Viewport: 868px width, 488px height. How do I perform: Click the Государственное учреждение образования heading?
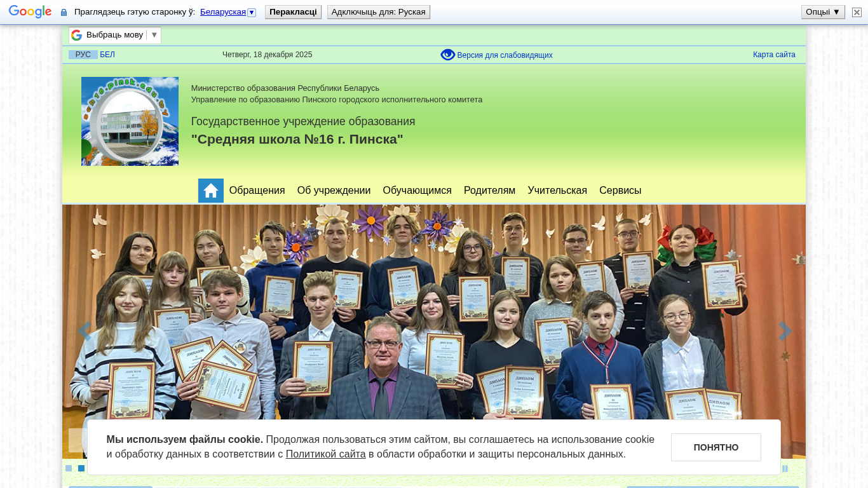pos(303,121)
